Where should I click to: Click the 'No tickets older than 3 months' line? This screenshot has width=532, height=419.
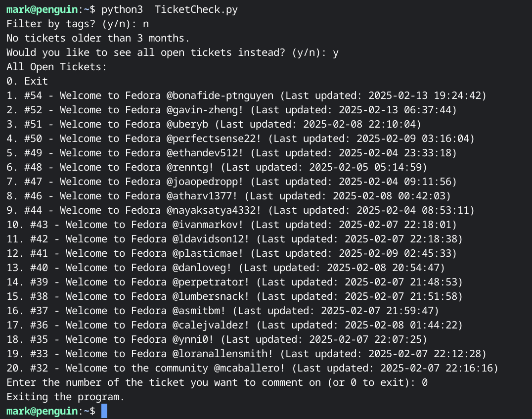tap(98, 38)
